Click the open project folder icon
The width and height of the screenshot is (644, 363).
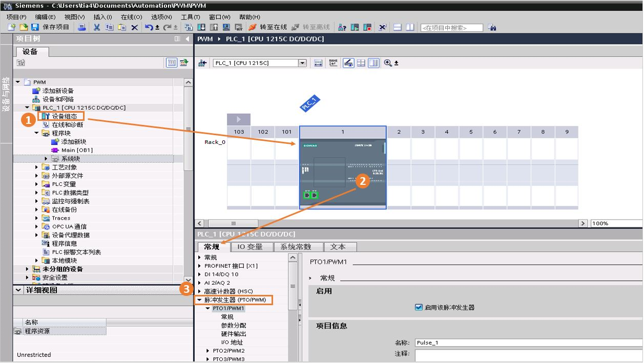pos(24,27)
